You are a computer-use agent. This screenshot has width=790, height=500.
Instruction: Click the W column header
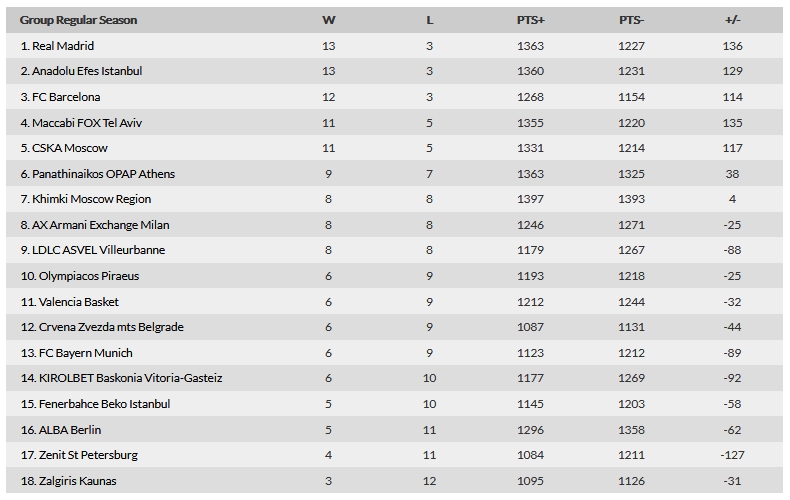tap(328, 20)
